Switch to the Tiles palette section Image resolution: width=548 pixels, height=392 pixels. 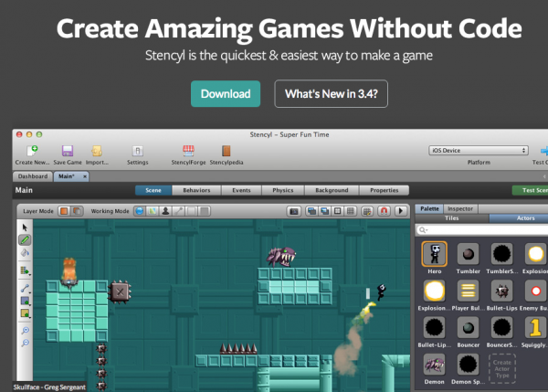(x=452, y=218)
